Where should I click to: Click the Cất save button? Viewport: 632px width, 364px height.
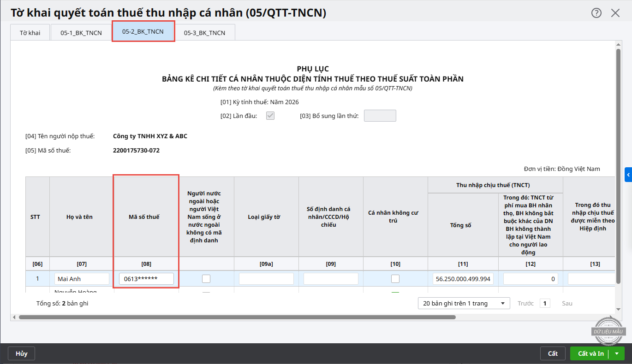(x=553, y=353)
